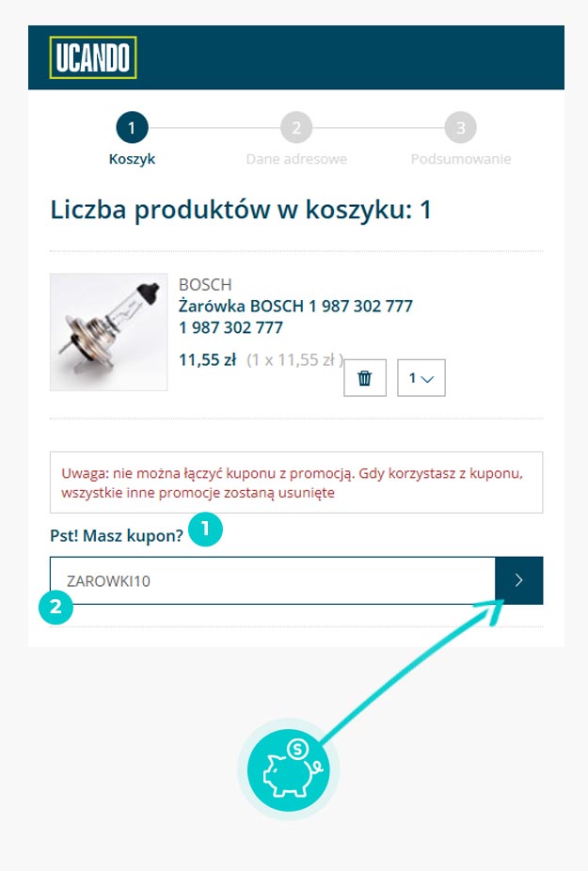
Task: Open the Bosch bulb product thumbnail
Action: [x=108, y=332]
